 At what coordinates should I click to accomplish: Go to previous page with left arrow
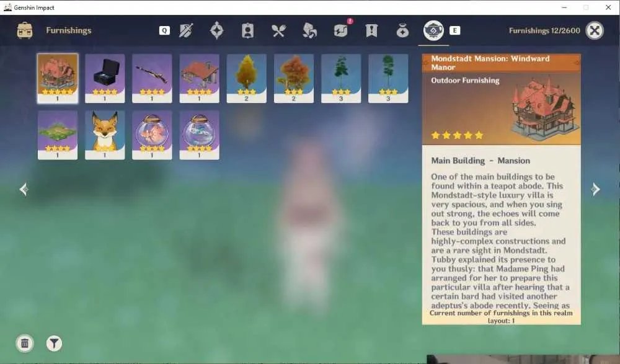point(24,189)
